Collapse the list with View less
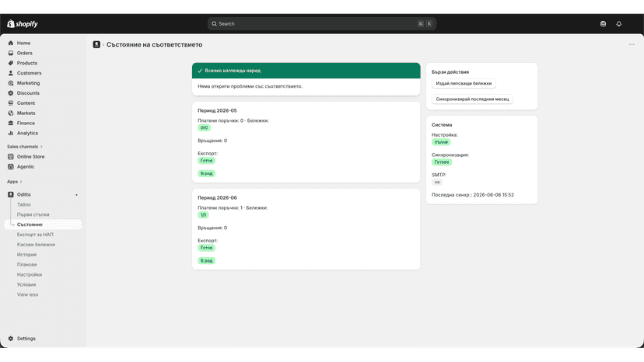The width and height of the screenshot is (644, 362). tap(27, 294)
